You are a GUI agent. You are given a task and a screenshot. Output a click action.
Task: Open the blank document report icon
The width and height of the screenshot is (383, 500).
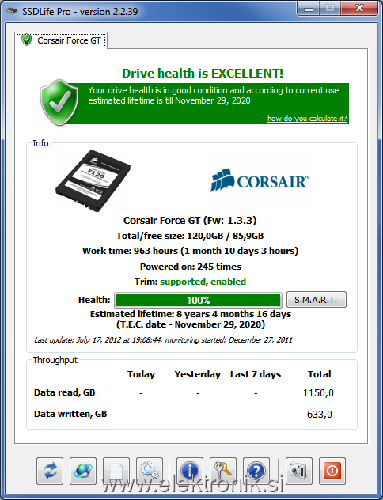click(x=116, y=470)
